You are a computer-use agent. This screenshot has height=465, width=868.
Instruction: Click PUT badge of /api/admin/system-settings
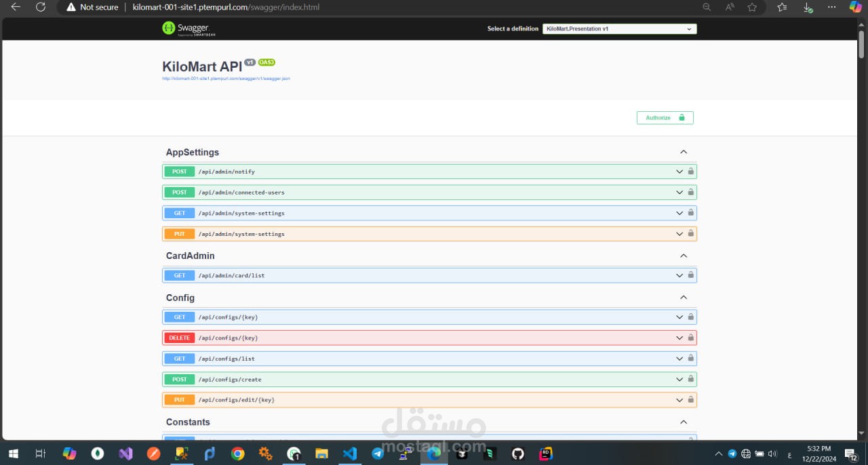pyautogui.click(x=180, y=234)
